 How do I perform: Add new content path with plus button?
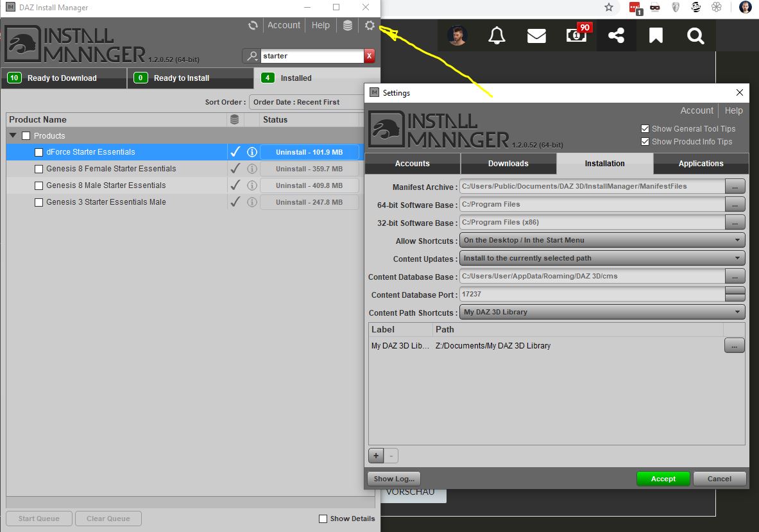[376, 456]
